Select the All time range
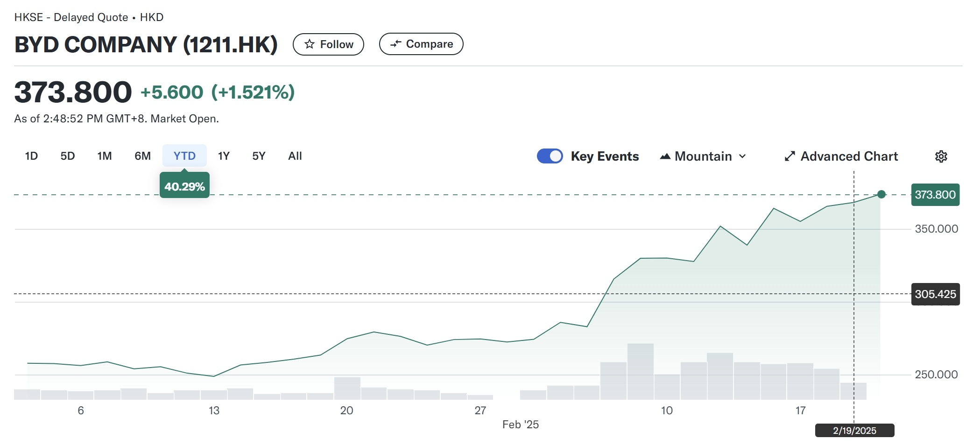Viewport: 980px width, 446px height. [x=295, y=156]
